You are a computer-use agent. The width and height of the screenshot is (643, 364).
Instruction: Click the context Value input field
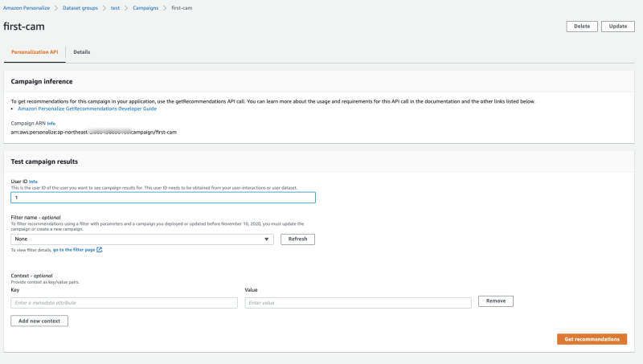(358, 303)
